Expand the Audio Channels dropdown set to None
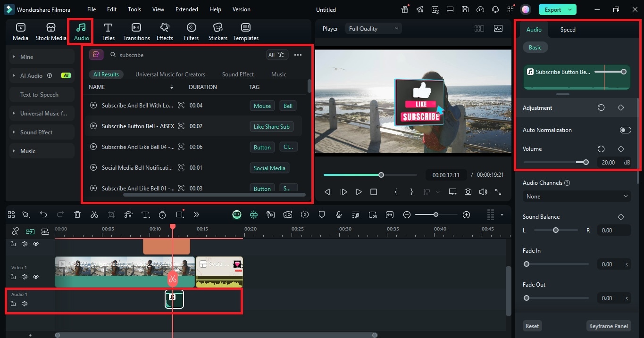 (x=576, y=196)
